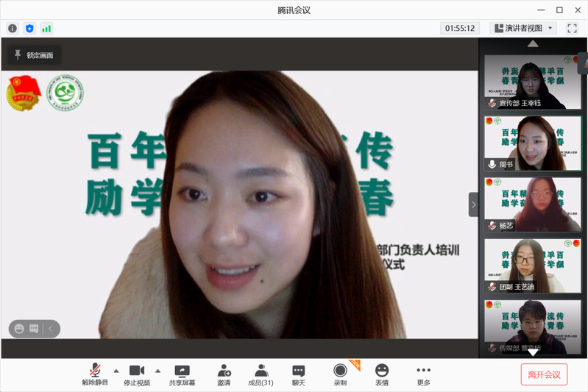Enter fullscreen mode via top-right icon
The height and width of the screenshot is (392, 588).
click(572, 28)
